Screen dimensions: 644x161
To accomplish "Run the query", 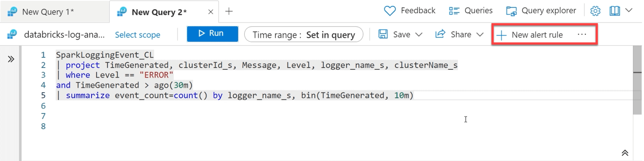I will click(x=212, y=34).
